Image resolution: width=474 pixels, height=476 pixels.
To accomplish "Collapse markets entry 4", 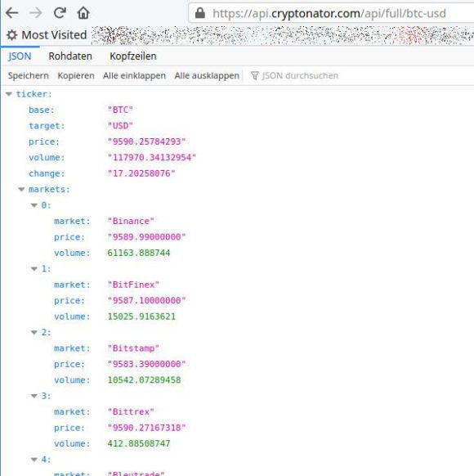I will click(34, 460).
